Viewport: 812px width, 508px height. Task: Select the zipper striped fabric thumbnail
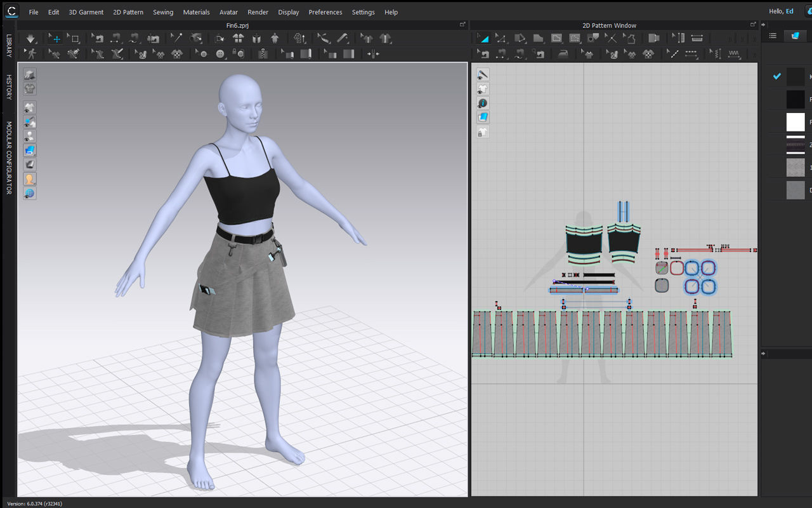coord(796,145)
